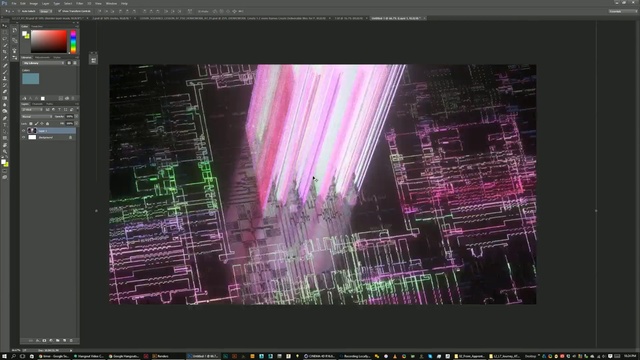Open the File menu

14,3
